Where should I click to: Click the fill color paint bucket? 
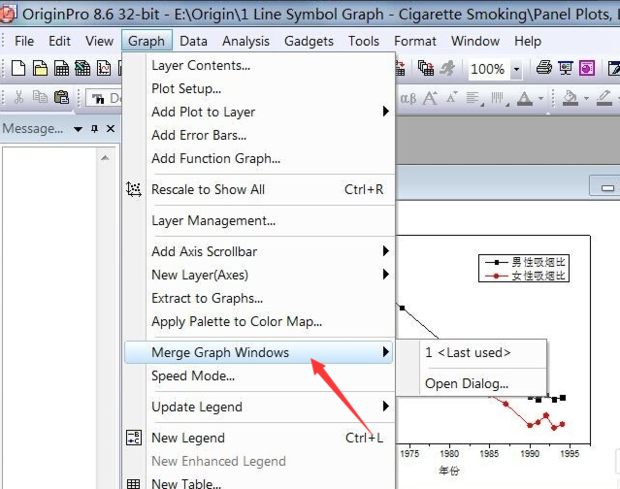(x=570, y=98)
